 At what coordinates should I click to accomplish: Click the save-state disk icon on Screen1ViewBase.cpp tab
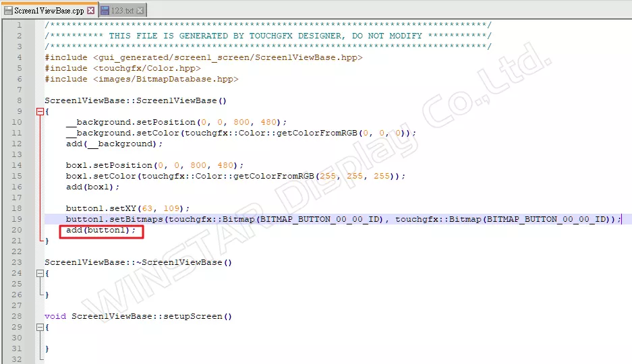pos(8,11)
